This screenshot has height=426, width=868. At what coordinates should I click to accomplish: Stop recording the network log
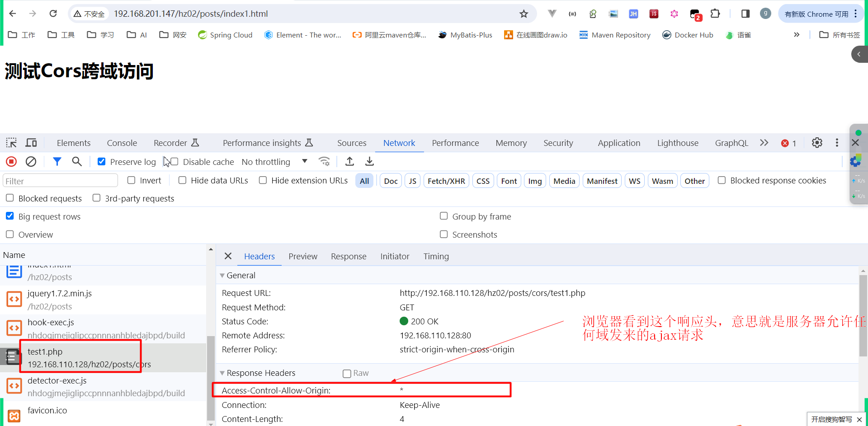point(11,161)
